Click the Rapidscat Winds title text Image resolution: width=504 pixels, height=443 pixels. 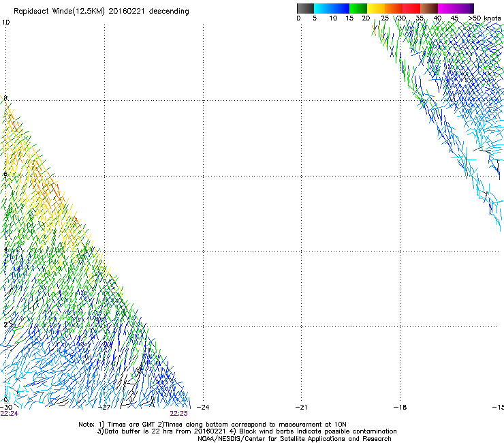(x=101, y=12)
